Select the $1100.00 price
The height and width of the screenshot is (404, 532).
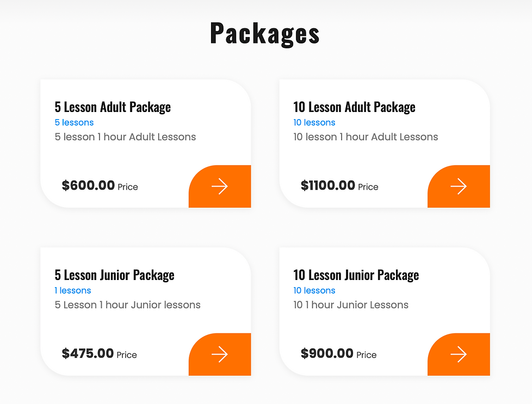point(328,185)
